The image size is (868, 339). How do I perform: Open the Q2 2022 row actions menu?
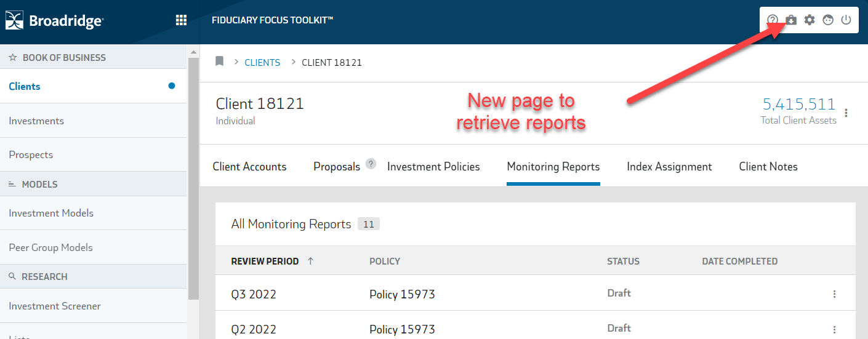click(835, 330)
